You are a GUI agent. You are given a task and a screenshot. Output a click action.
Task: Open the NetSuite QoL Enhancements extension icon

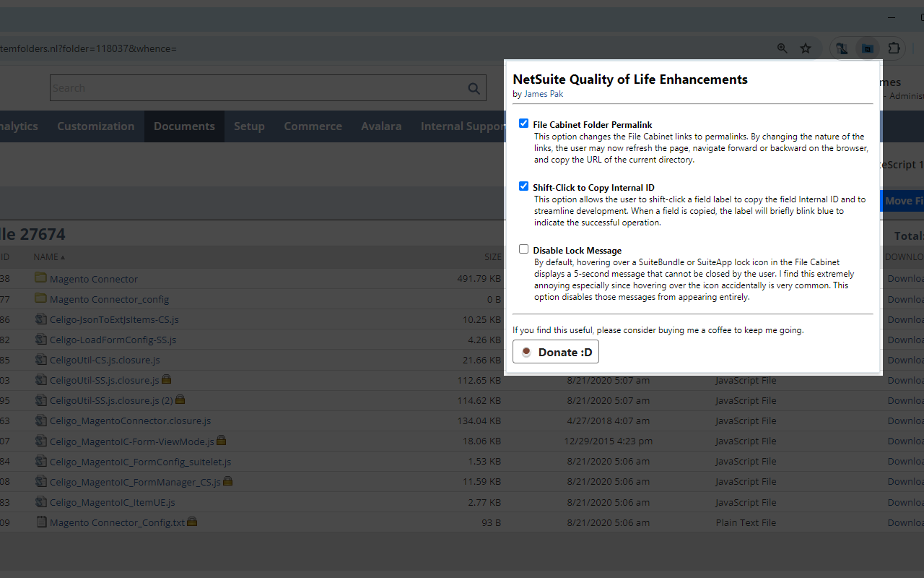[x=867, y=48]
